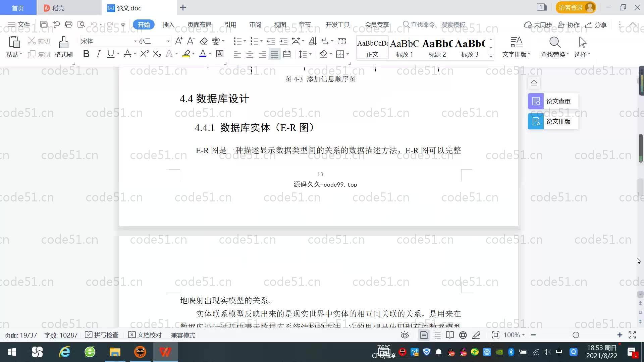644x362 pixels.
Task: Open Windows Start menu
Action: point(12,352)
